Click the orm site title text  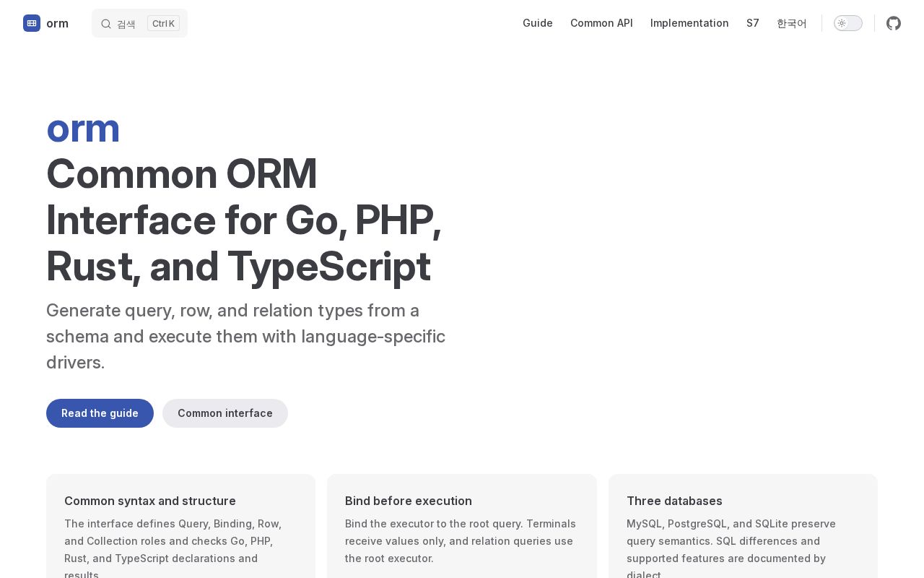click(x=57, y=23)
